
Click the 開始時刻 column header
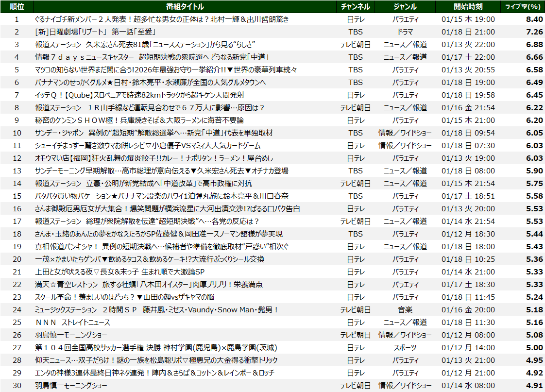(x=468, y=6)
